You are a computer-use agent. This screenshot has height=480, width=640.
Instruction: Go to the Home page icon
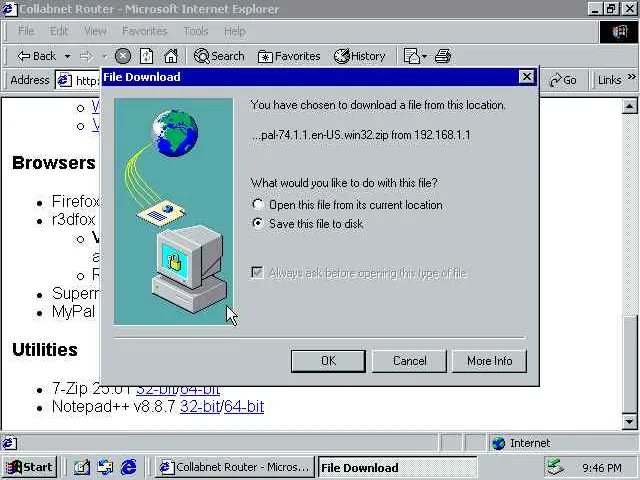point(171,56)
